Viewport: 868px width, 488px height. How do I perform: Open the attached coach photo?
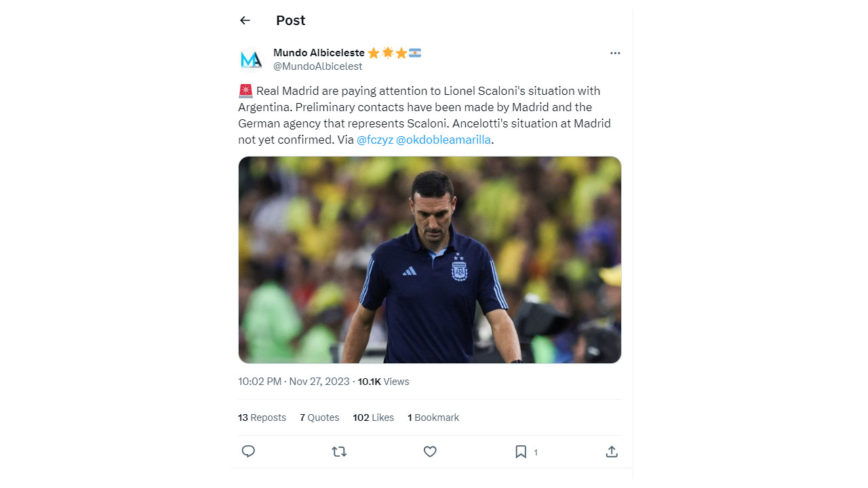tap(430, 260)
